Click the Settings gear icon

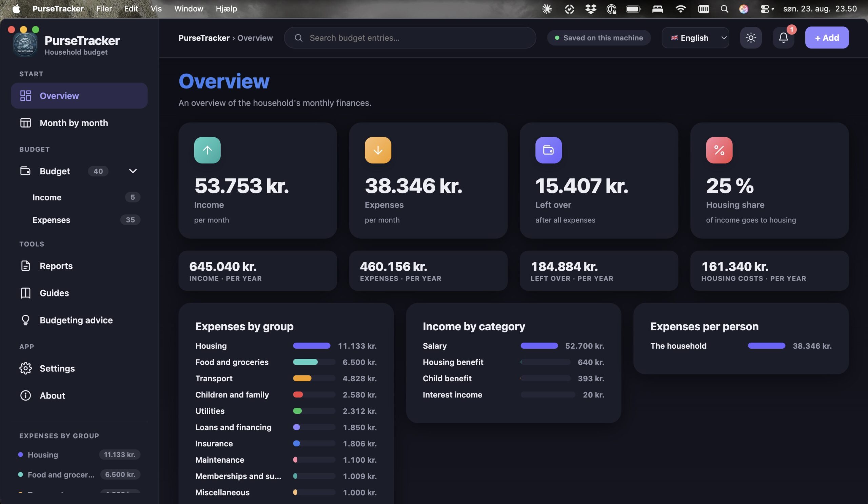pyautogui.click(x=25, y=368)
